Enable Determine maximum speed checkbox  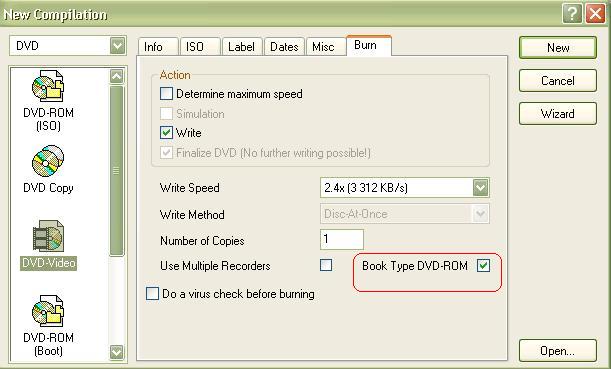point(166,94)
